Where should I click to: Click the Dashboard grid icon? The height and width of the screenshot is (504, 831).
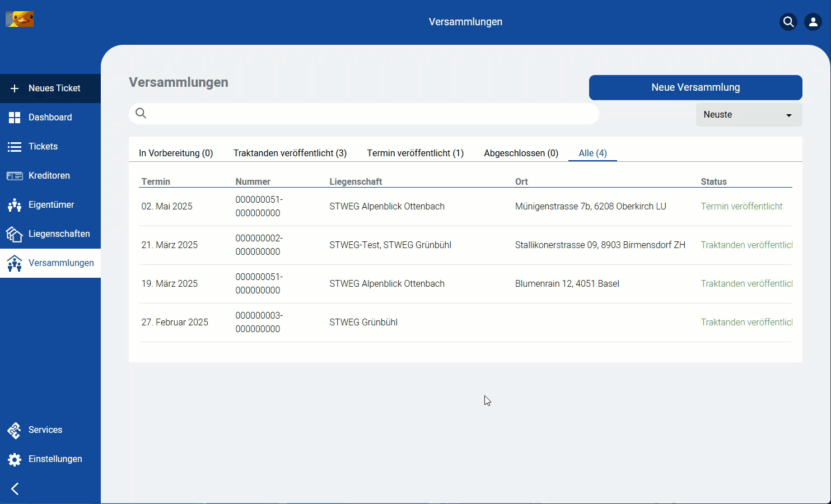pyautogui.click(x=15, y=118)
